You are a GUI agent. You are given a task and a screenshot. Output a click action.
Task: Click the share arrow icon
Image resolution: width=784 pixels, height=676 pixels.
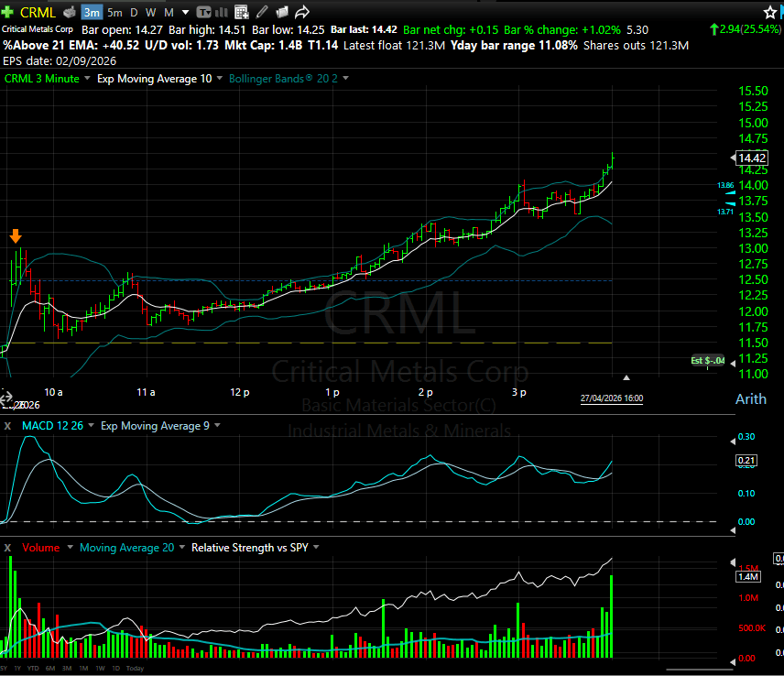coord(301,12)
